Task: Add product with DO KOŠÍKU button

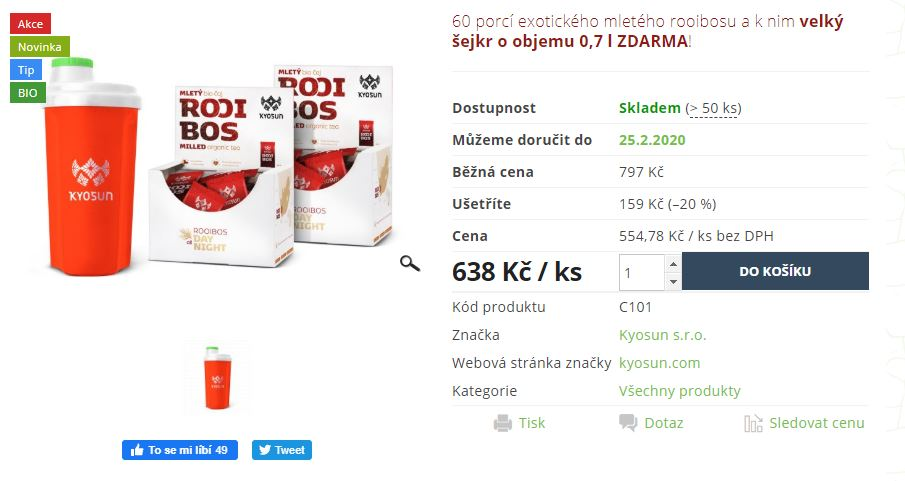Action: tap(775, 271)
